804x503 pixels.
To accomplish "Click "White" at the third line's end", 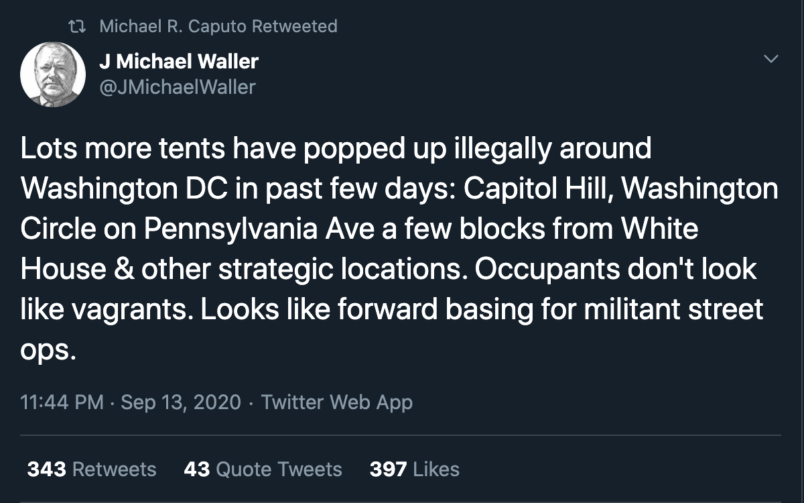I will 661,227.
